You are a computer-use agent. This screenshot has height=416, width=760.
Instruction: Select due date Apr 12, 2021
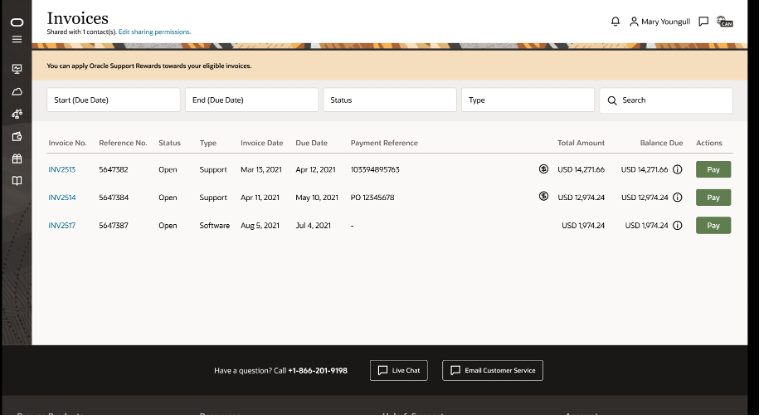316,170
